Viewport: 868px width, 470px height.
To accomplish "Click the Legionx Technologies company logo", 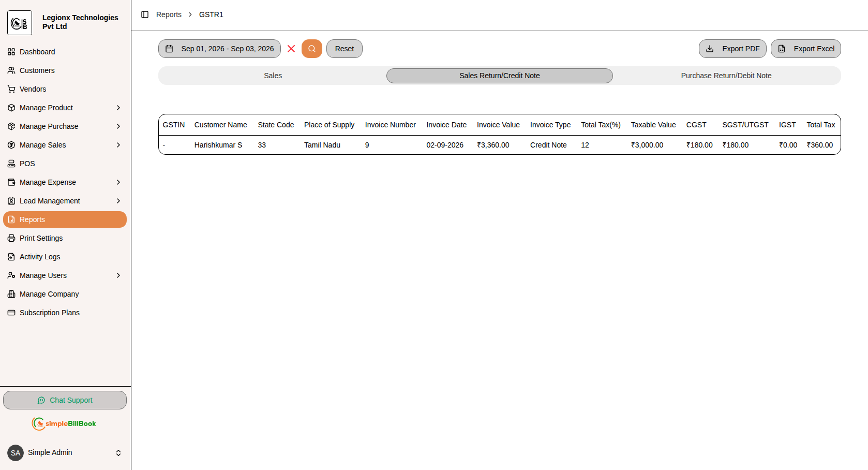I will pos(20,23).
